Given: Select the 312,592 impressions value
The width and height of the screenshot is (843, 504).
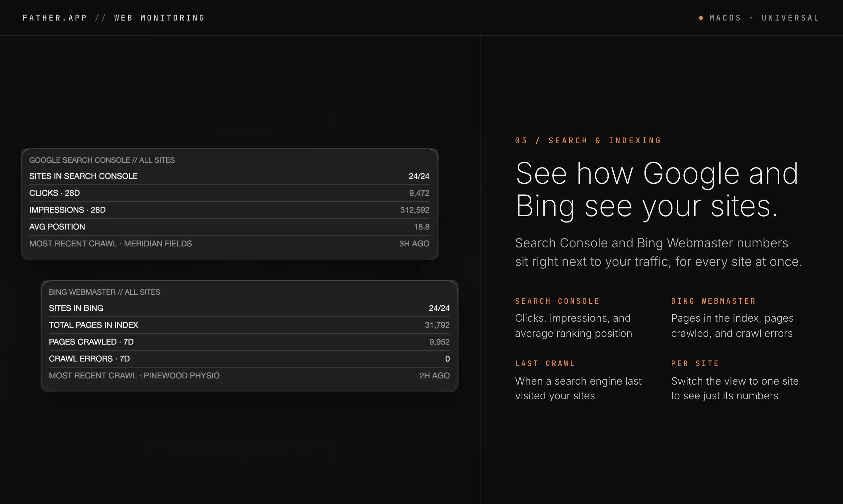Looking at the screenshot, I should (x=415, y=210).
